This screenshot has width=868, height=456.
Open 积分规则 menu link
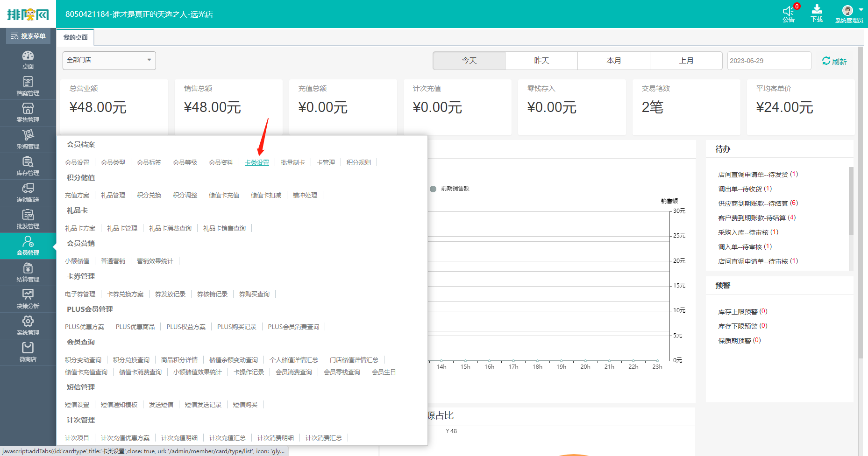(359, 162)
